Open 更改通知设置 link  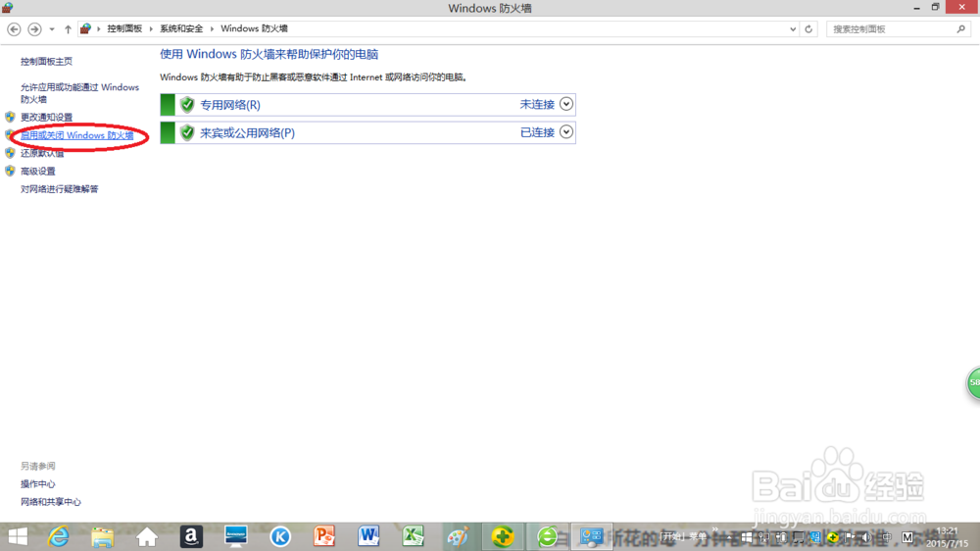click(46, 117)
